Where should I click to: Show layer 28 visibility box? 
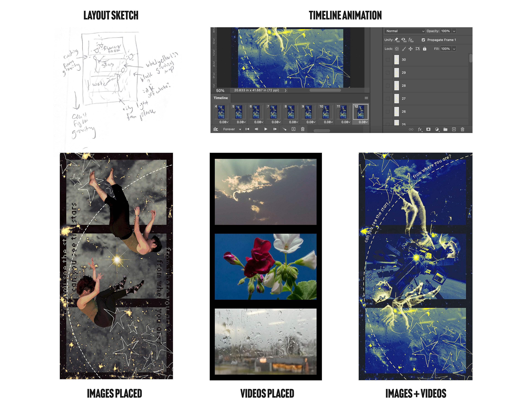click(x=388, y=86)
